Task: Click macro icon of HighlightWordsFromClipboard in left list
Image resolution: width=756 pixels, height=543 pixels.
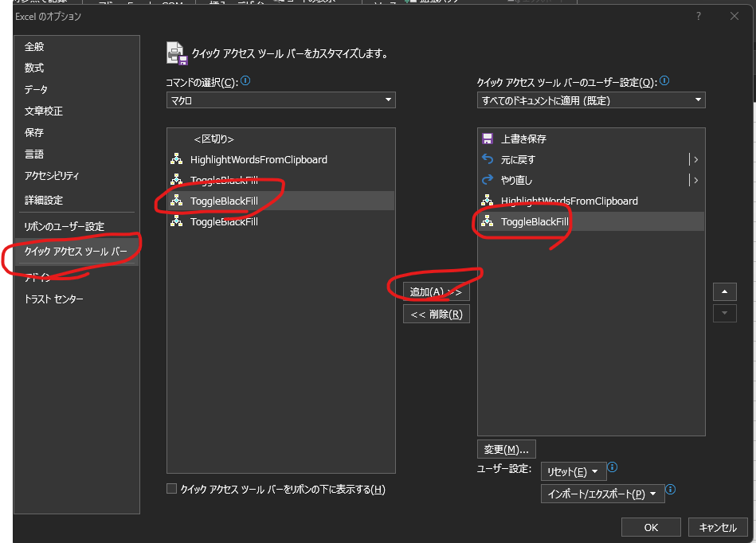Action: click(177, 159)
